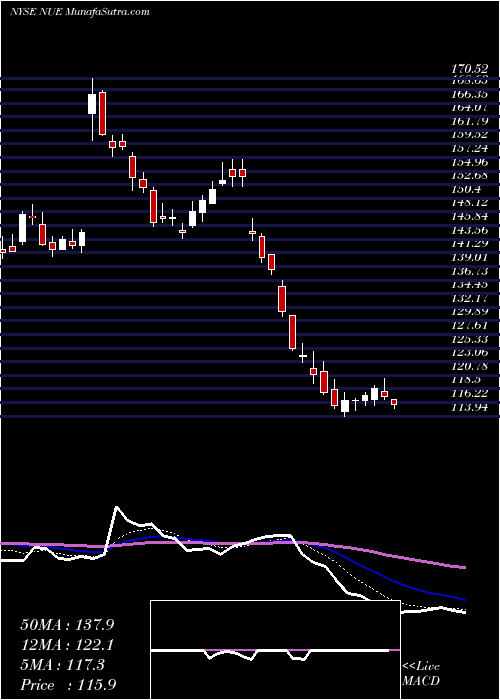Click the 141.29 price axis label
Screen dimensions: 500x700
(471, 244)
